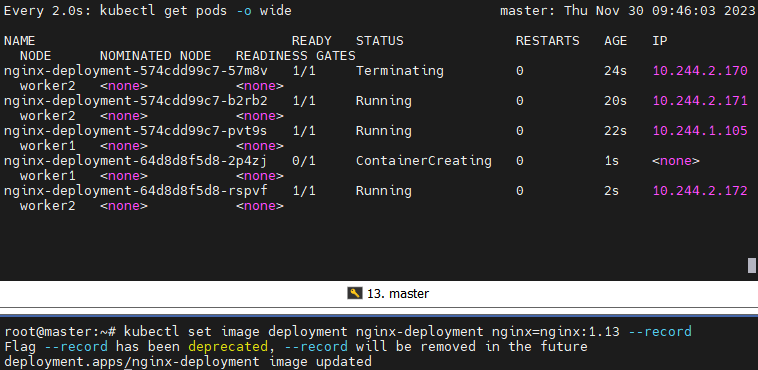Screen dimensions: 758x370
Task: Click the 'NOMINATED NODE' column header
Action: pos(155,56)
